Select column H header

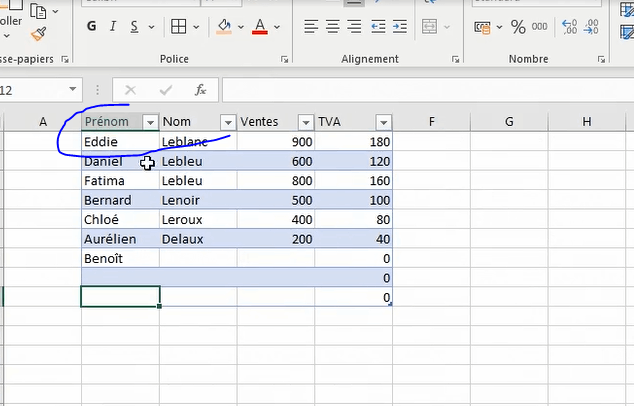point(587,122)
